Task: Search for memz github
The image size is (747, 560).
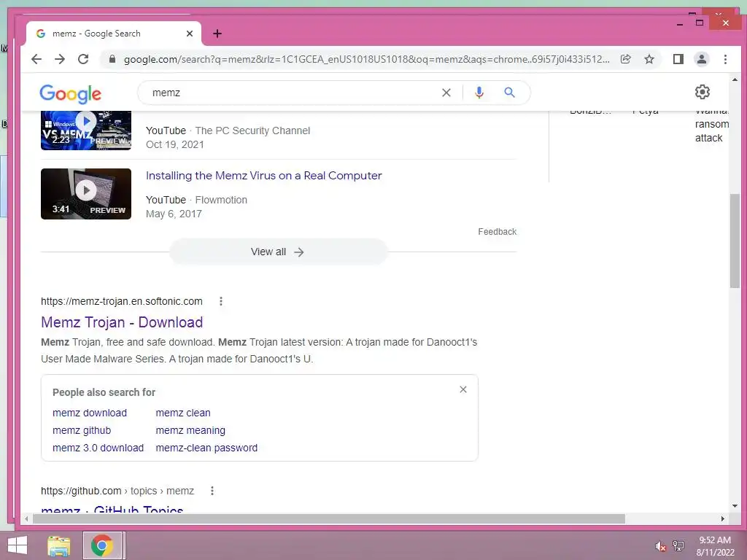Action: click(x=82, y=430)
